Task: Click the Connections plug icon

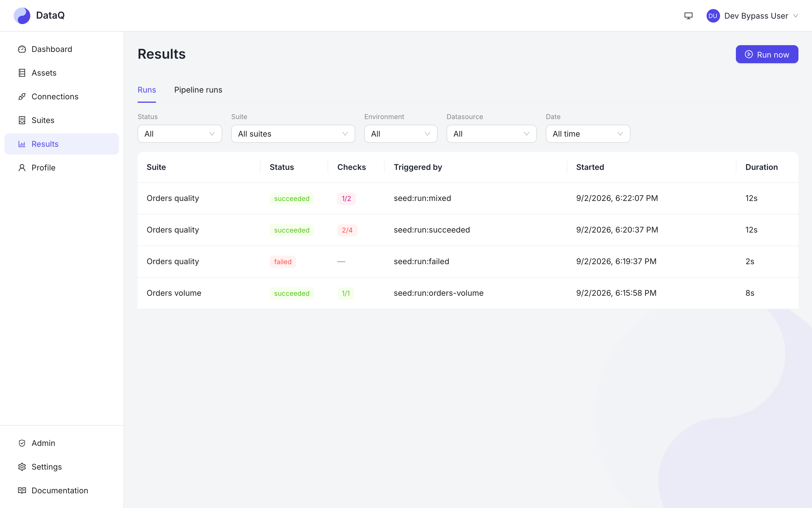Action: tap(22, 97)
